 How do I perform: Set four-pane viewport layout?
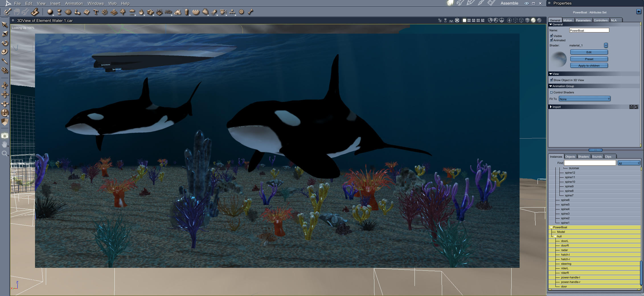(478, 20)
